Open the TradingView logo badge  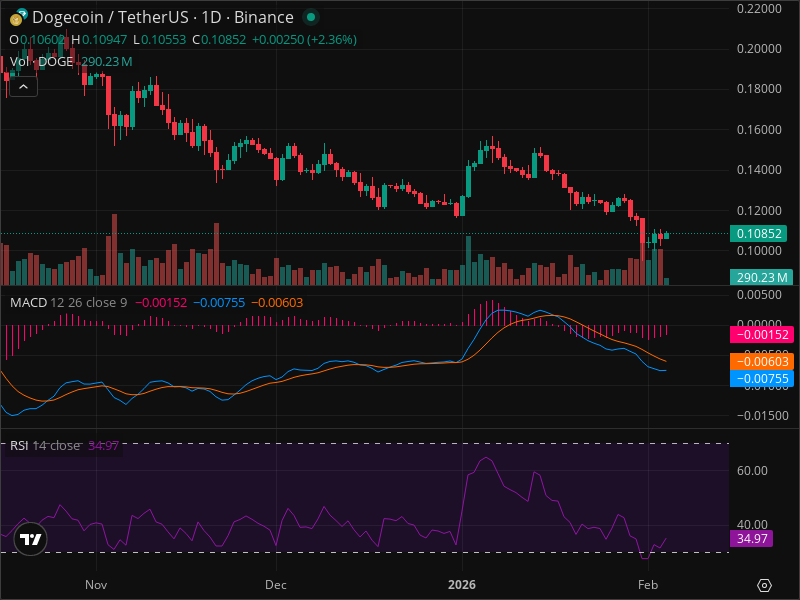30,539
